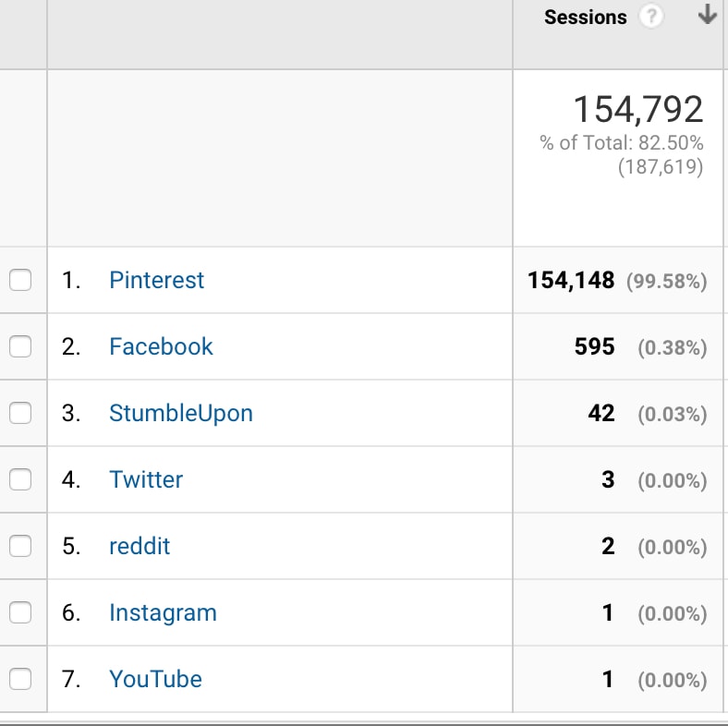Click the Sessions column header label
The height and width of the screenshot is (726, 728).
(586, 18)
